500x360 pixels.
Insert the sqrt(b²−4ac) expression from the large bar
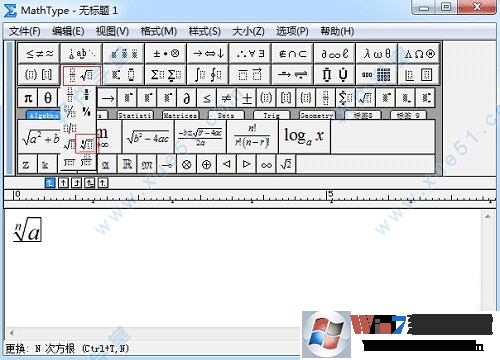pyautogui.click(x=148, y=137)
